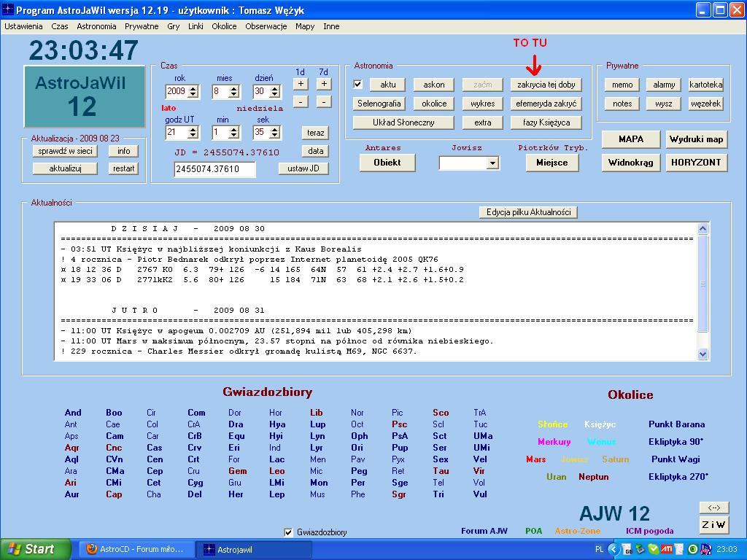Click the Z i W button
Screen dimensions: 747x560
(713, 525)
